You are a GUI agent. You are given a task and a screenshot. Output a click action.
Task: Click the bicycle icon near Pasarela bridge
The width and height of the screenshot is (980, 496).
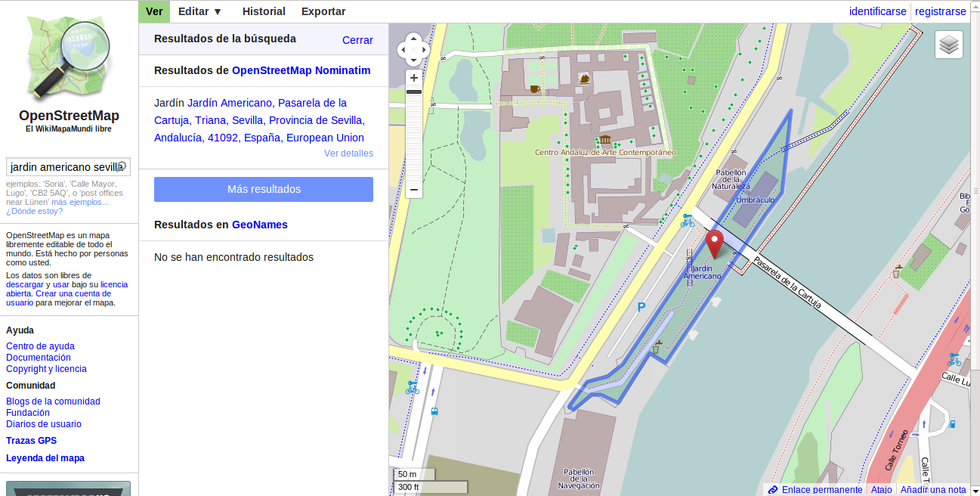click(x=687, y=221)
